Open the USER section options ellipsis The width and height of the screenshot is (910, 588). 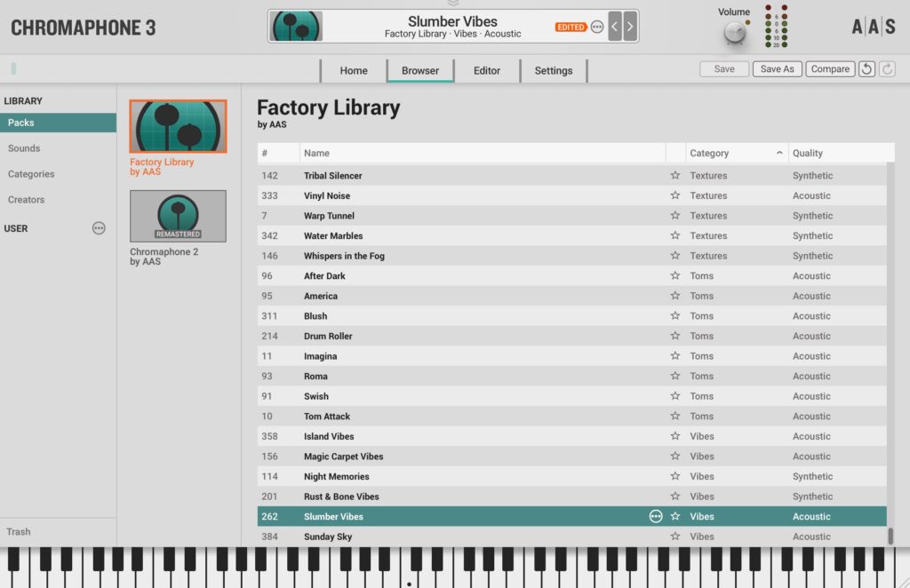(x=99, y=228)
